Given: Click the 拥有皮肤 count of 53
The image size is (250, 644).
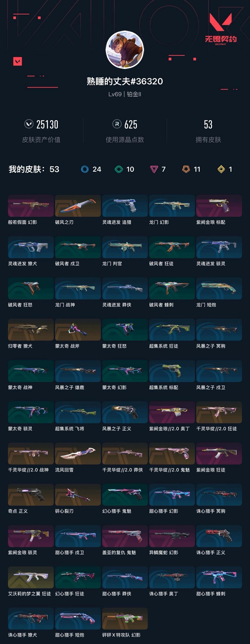Looking at the screenshot, I should 208,125.
